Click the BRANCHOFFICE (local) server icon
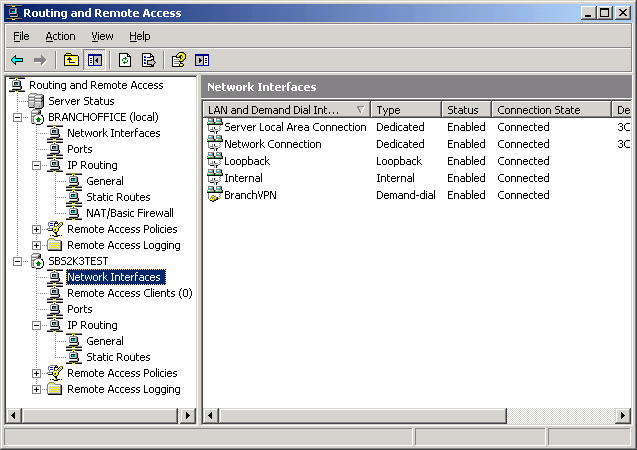 click(37, 117)
